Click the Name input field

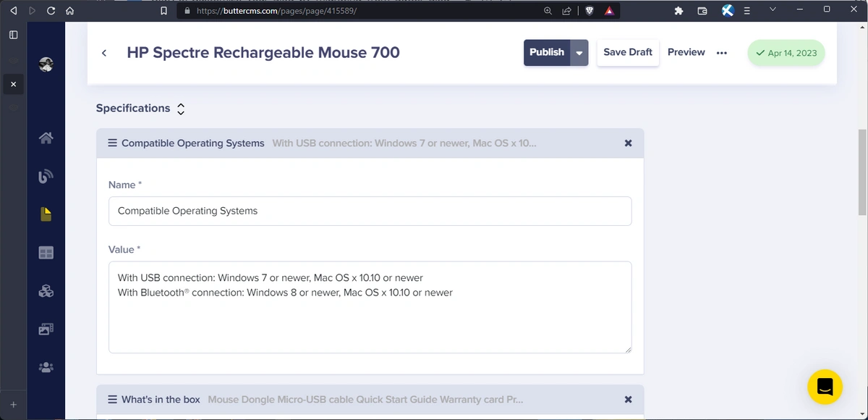tap(370, 211)
